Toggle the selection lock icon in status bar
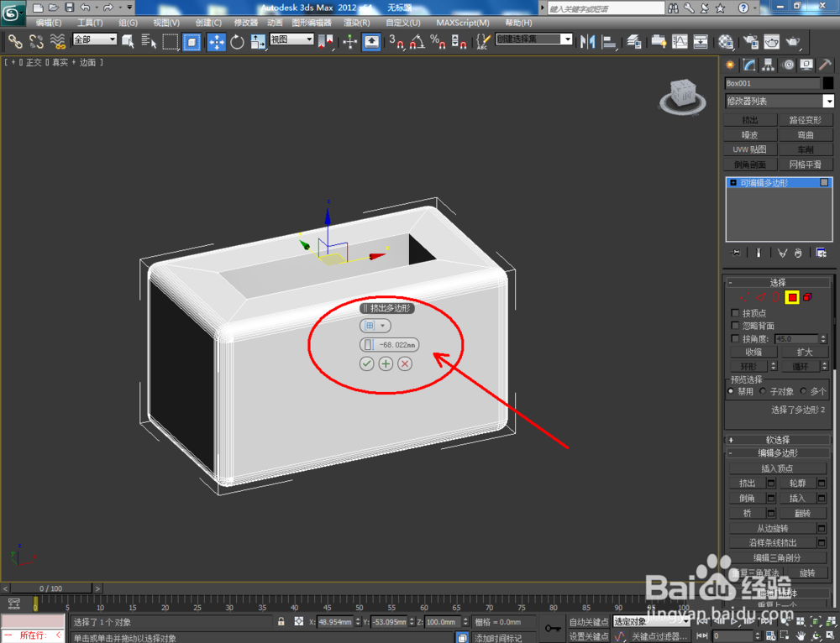 click(281, 621)
